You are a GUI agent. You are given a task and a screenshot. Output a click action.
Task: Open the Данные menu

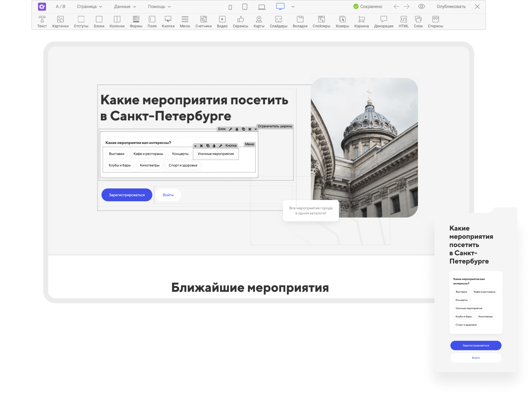click(x=125, y=7)
